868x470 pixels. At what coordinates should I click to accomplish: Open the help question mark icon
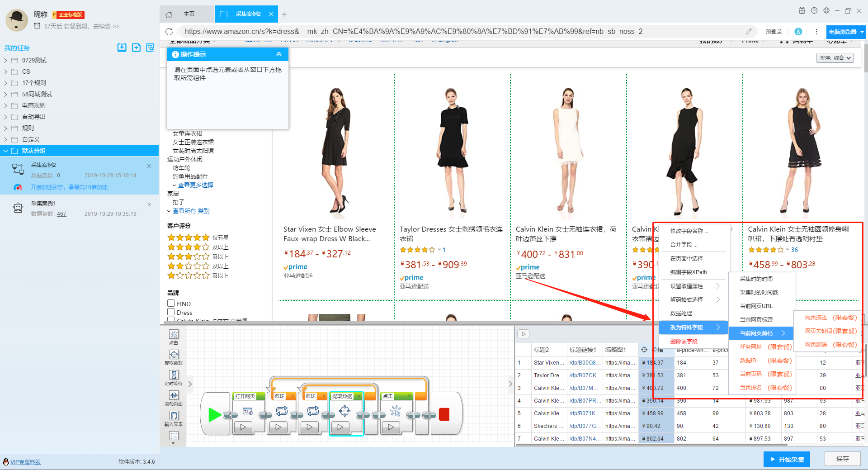814,11
